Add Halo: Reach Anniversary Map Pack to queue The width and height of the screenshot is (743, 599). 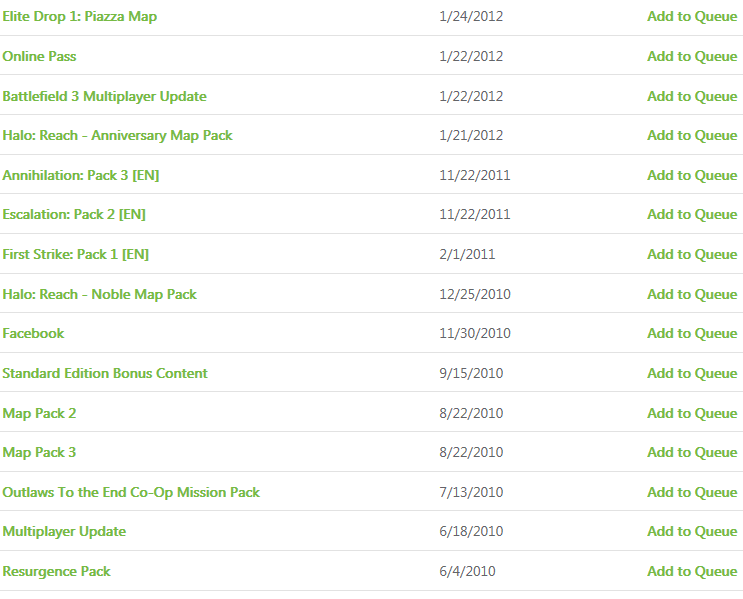tap(691, 136)
